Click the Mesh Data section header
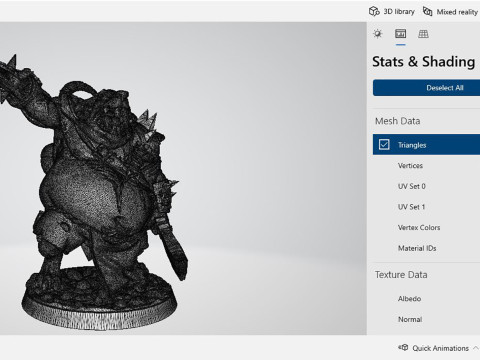Image resolution: width=480 pixels, height=360 pixels. tap(397, 121)
